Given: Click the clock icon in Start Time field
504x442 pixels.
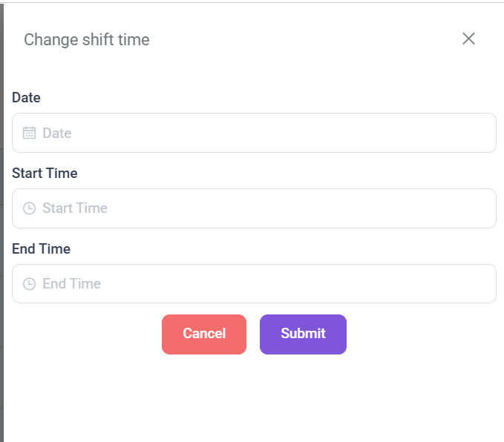Looking at the screenshot, I should click(x=30, y=208).
